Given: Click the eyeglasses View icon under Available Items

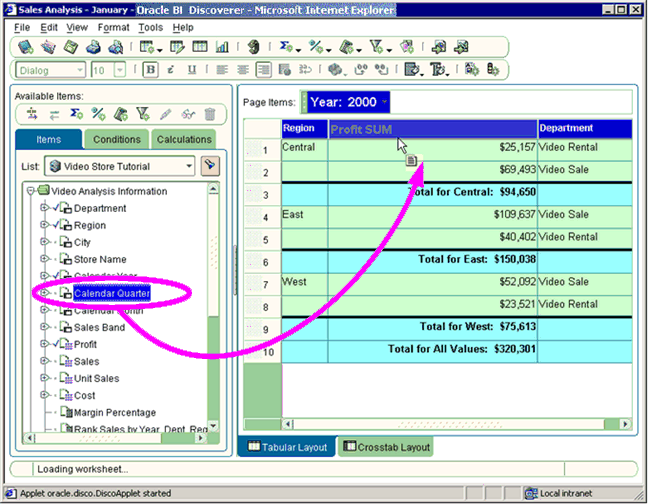Looking at the screenshot, I should [x=188, y=114].
